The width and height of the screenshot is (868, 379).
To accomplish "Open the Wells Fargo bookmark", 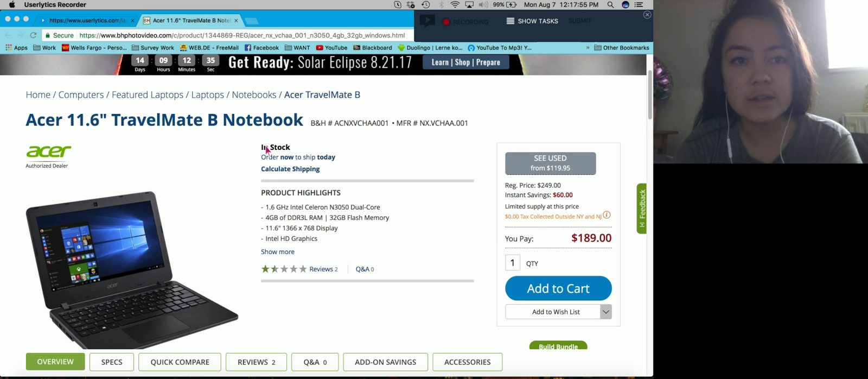I will [x=94, y=48].
